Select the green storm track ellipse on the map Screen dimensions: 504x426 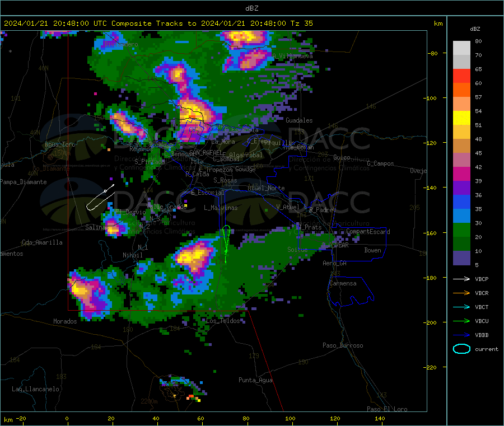tap(226, 244)
